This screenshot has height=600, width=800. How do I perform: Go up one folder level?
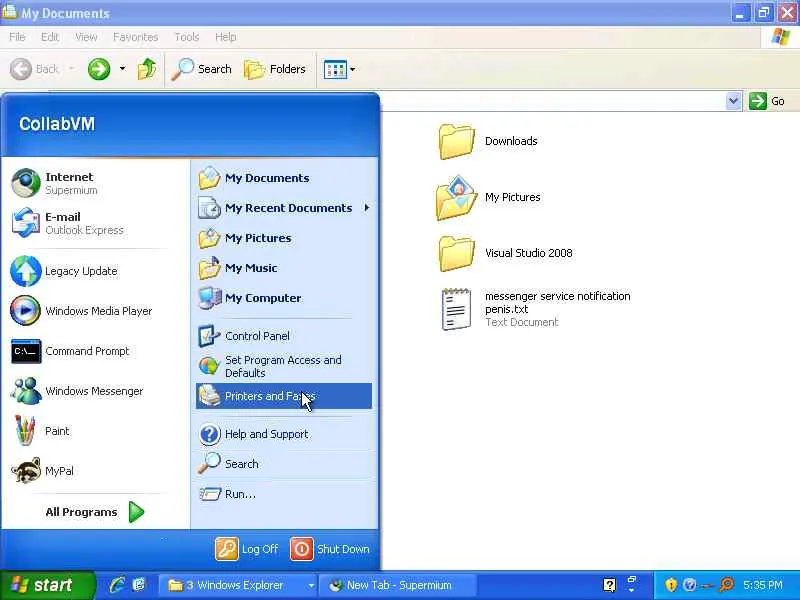(x=147, y=69)
